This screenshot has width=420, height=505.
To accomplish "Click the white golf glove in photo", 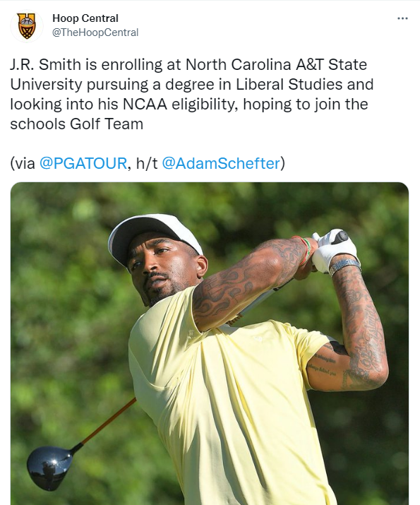I will 334,249.
